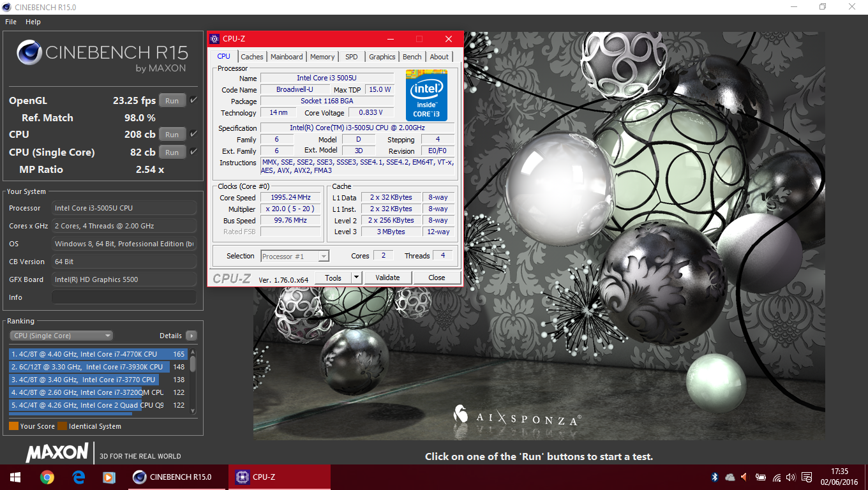Switch to the Caches tab in CPU-Z
This screenshot has height=490, width=868.
coord(252,57)
